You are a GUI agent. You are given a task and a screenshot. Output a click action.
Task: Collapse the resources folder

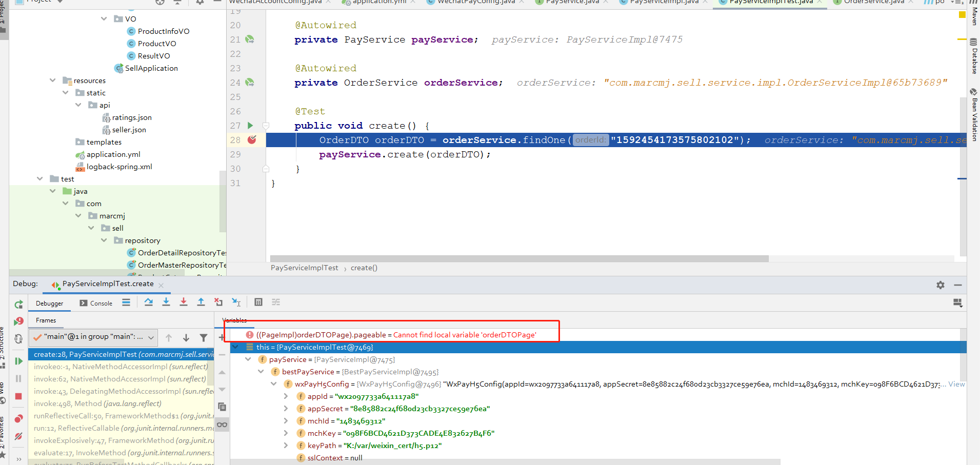[x=53, y=80]
